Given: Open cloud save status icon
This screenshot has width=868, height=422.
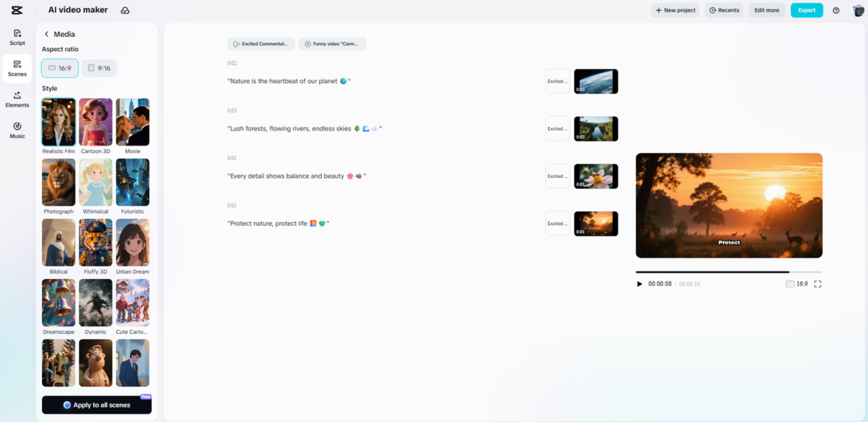Looking at the screenshot, I should coord(125,10).
